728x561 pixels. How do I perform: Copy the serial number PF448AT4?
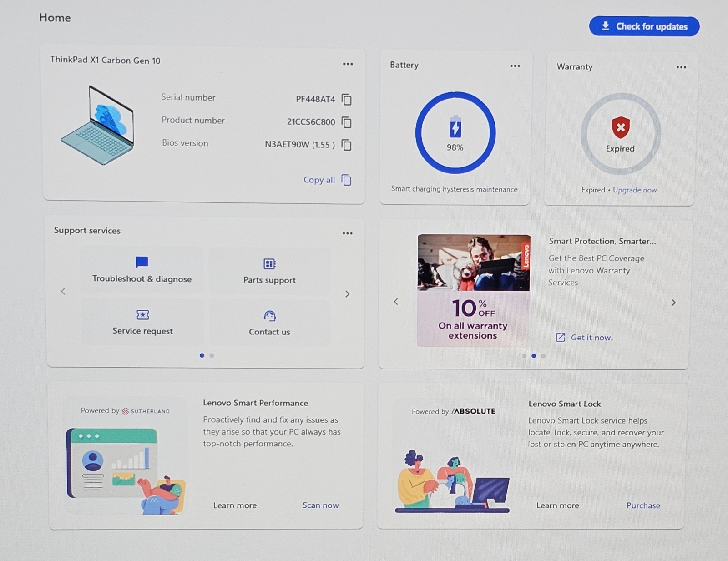[x=347, y=99]
